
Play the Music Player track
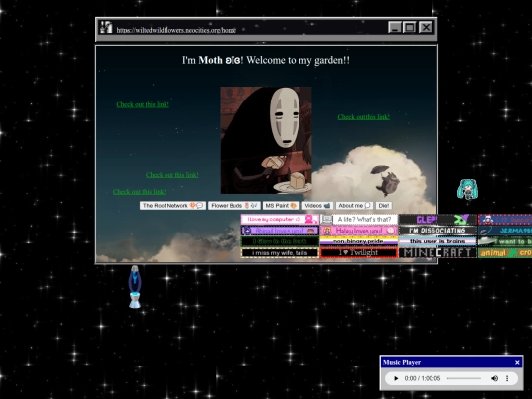(396, 378)
